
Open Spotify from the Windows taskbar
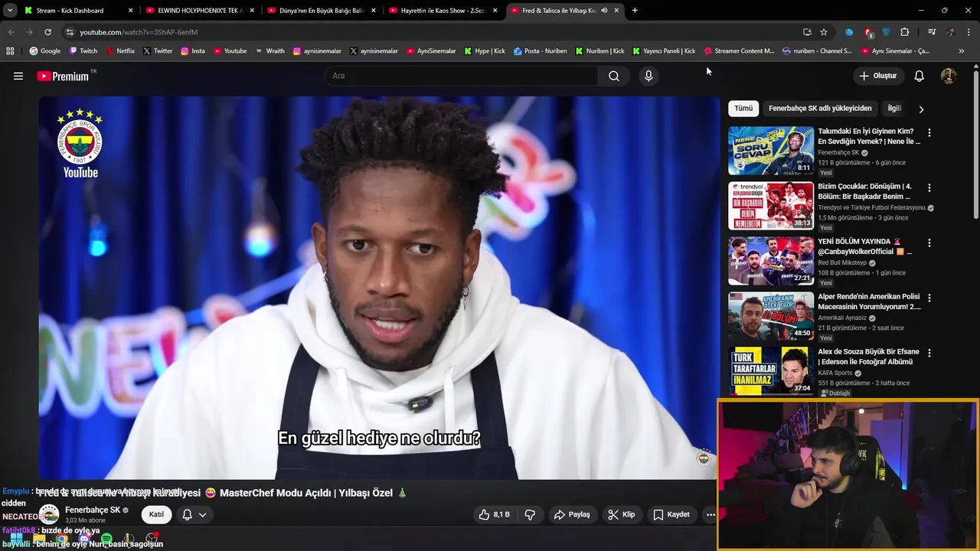pos(106,540)
